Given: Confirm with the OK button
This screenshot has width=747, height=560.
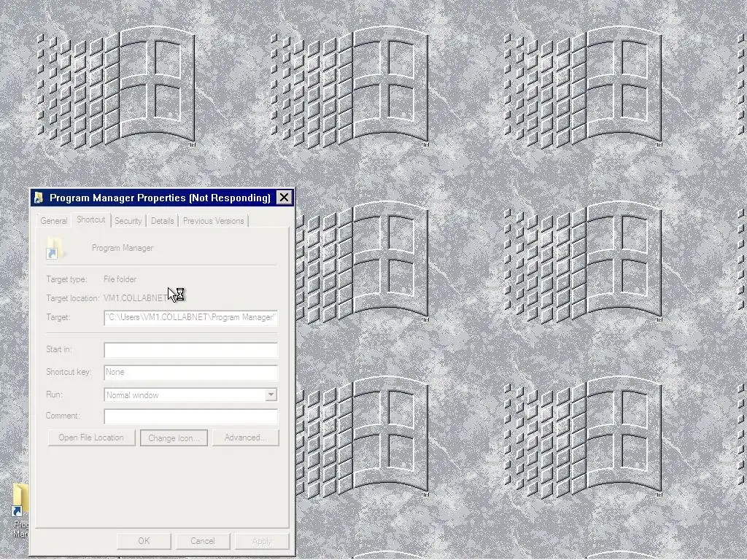Looking at the screenshot, I should (144, 541).
